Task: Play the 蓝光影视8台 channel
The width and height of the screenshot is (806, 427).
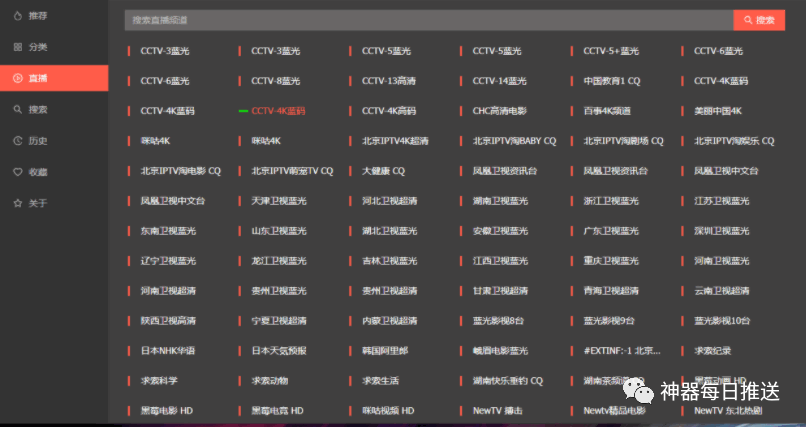Action: pos(498,321)
